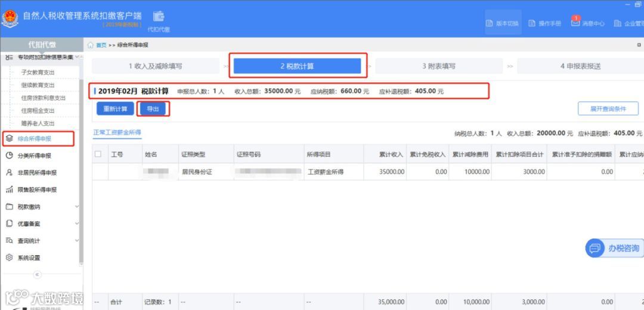
Task: Collapse 专项附加扣除信息采集 section arrow
Action: tap(77, 57)
